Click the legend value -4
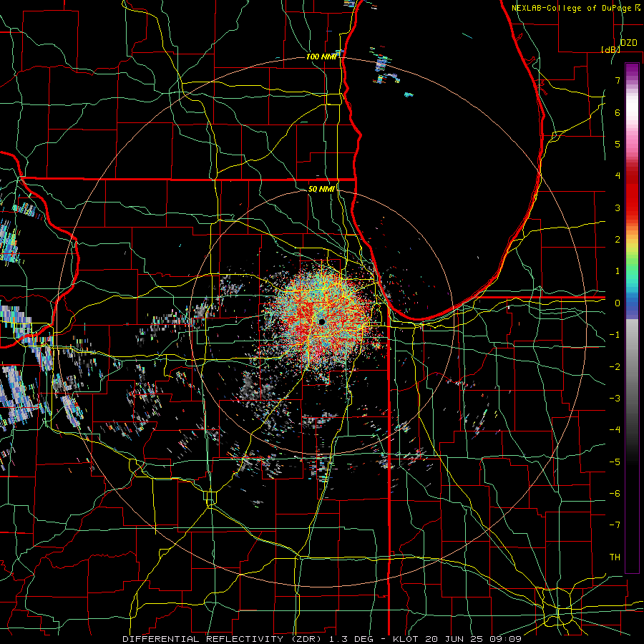 [615, 430]
